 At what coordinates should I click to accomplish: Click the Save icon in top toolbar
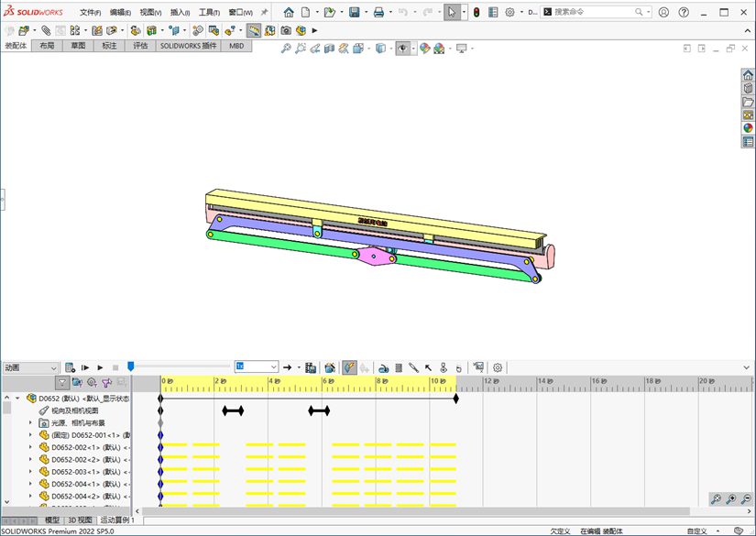(x=354, y=13)
